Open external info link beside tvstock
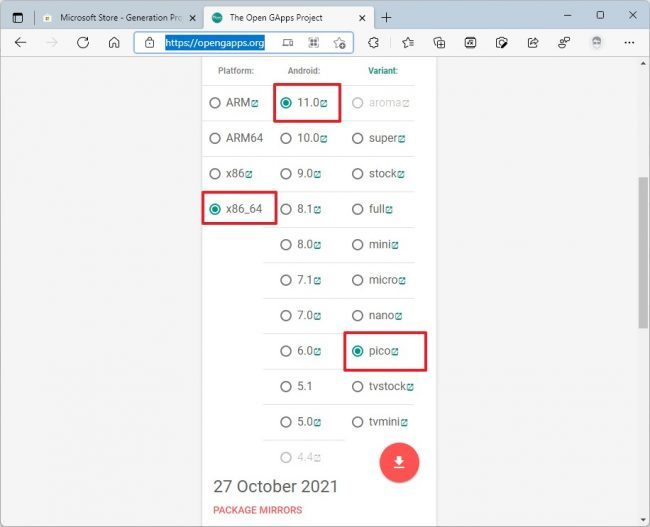 click(x=410, y=388)
